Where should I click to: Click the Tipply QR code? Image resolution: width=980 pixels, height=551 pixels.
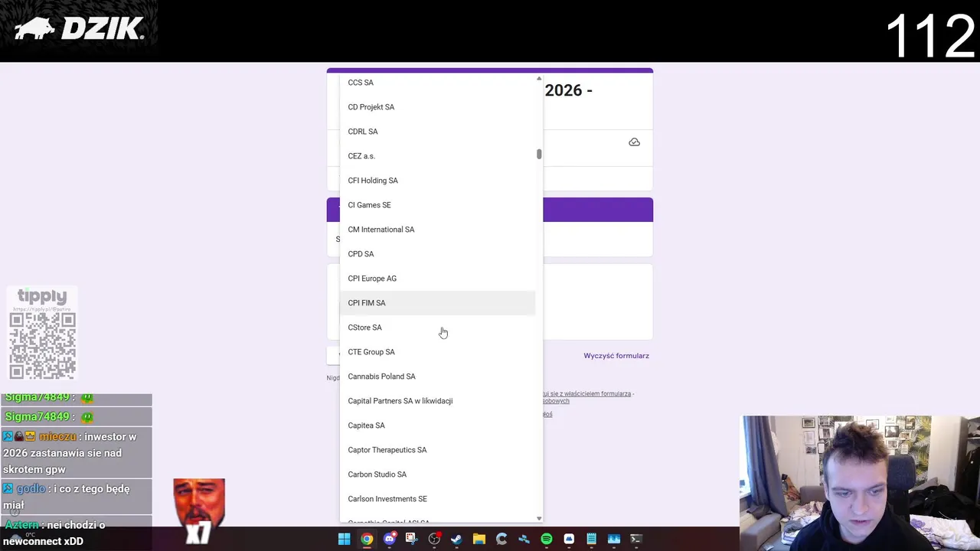(x=42, y=345)
